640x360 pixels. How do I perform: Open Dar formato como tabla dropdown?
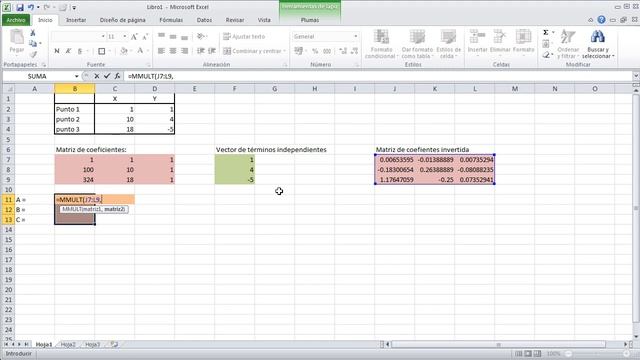click(417, 44)
